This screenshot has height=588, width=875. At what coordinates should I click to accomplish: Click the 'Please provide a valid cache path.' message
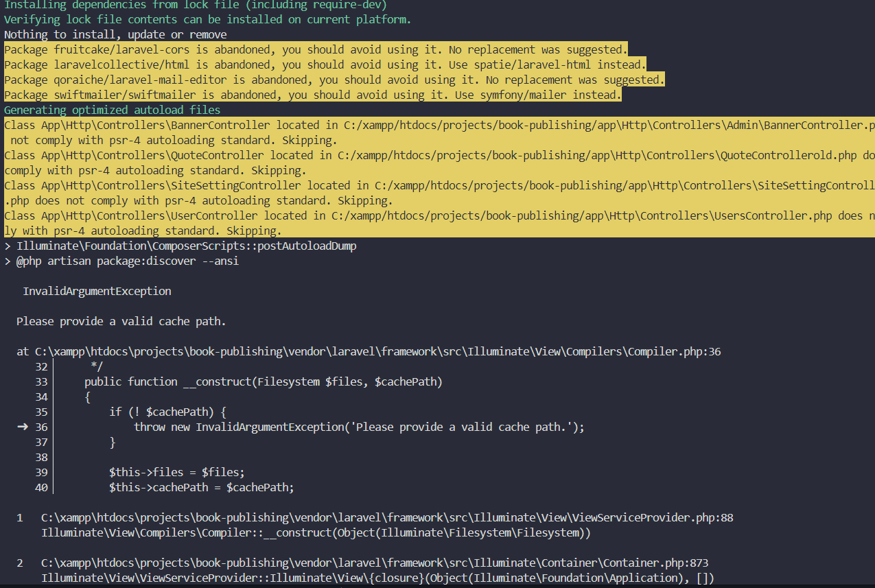pyautogui.click(x=121, y=321)
